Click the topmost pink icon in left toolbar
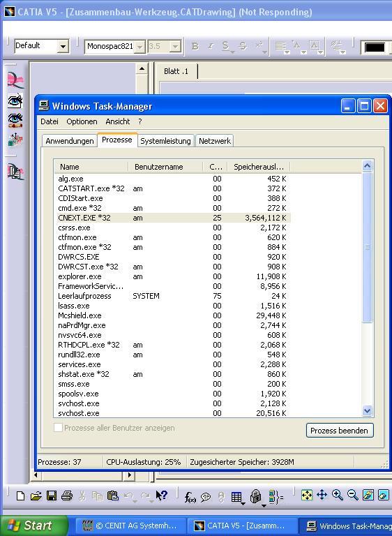 point(15,80)
